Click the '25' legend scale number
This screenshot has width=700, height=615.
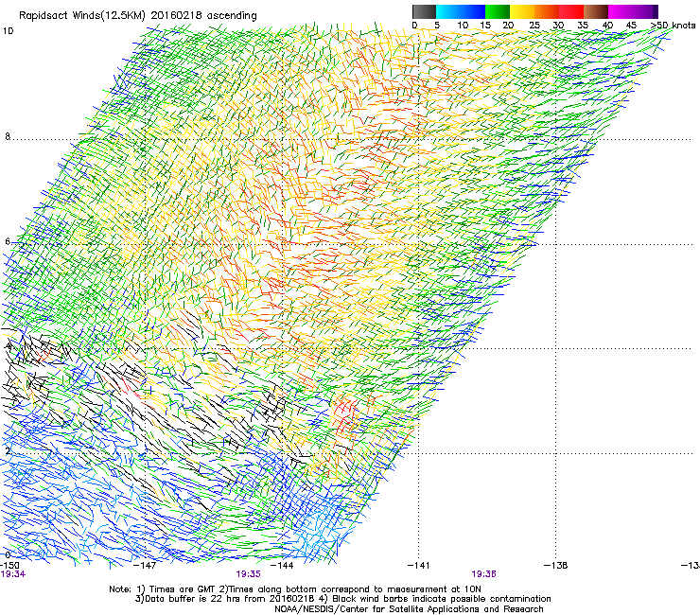(534, 26)
